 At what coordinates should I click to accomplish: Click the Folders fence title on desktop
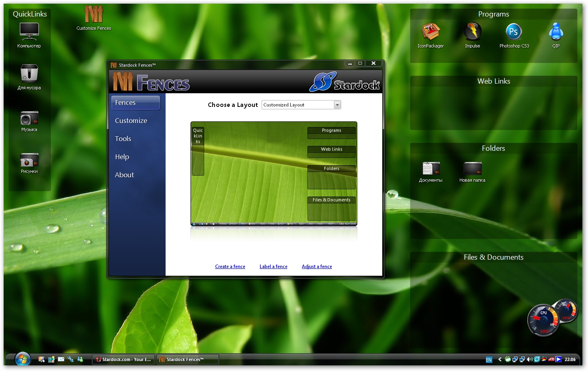click(494, 148)
